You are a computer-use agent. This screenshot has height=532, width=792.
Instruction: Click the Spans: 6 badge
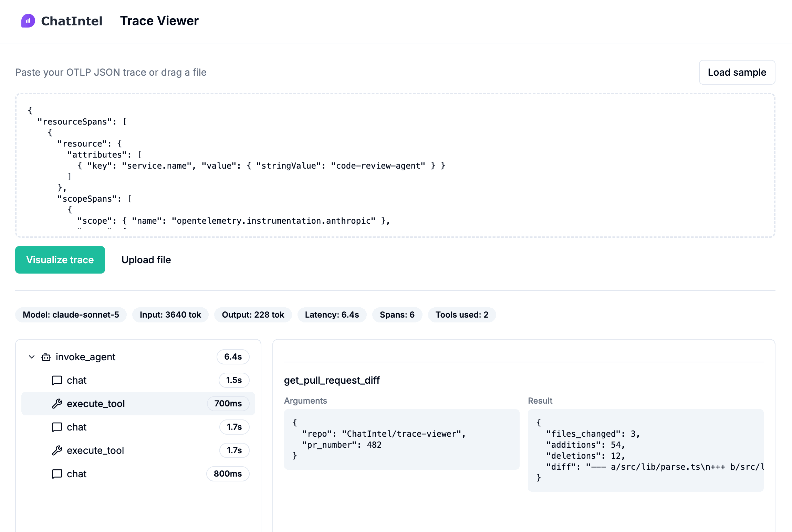(x=397, y=315)
